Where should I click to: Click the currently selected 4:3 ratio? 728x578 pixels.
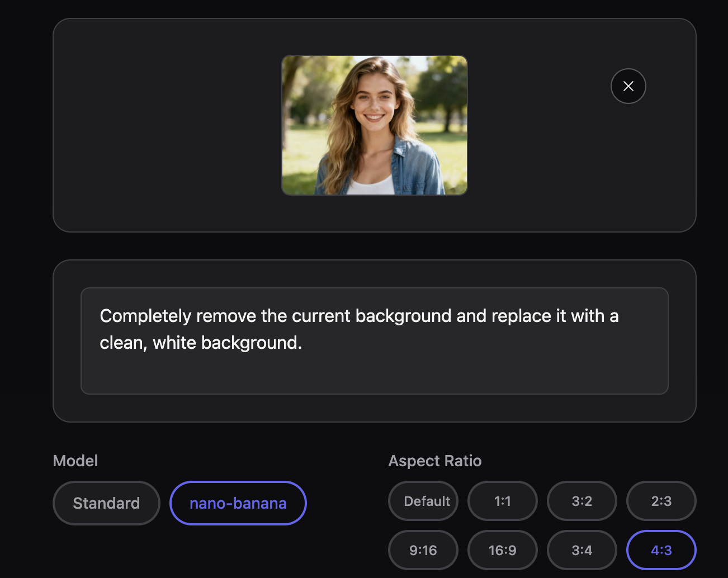pyautogui.click(x=661, y=549)
